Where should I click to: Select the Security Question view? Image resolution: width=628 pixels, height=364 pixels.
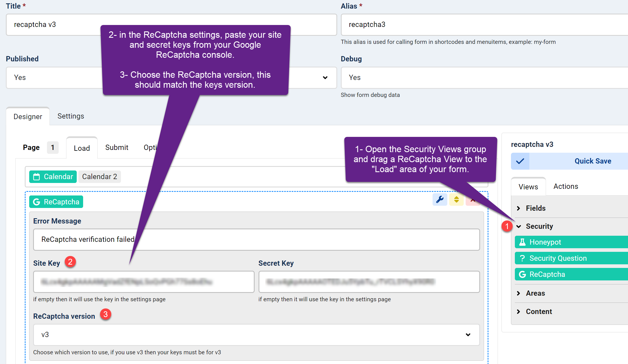click(571, 258)
